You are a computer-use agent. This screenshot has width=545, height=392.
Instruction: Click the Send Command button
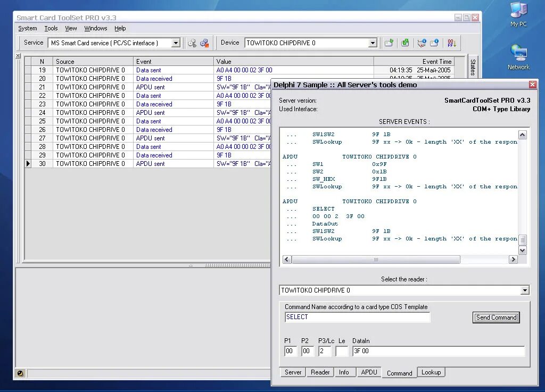pyautogui.click(x=496, y=318)
